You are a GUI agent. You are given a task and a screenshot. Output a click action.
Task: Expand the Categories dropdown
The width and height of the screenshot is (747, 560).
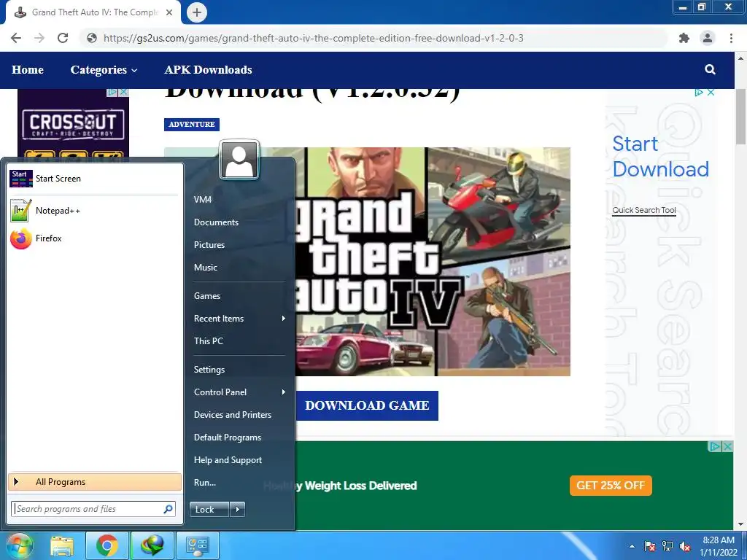click(104, 70)
